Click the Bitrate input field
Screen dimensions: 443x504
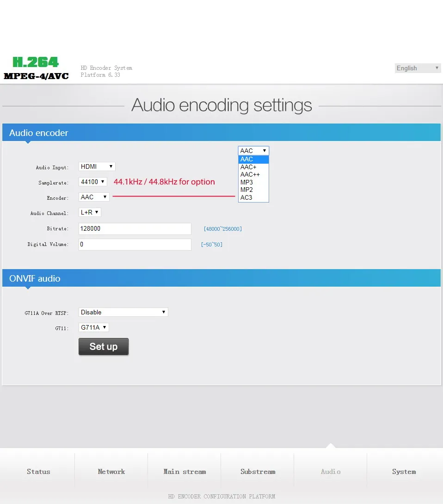pos(135,228)
